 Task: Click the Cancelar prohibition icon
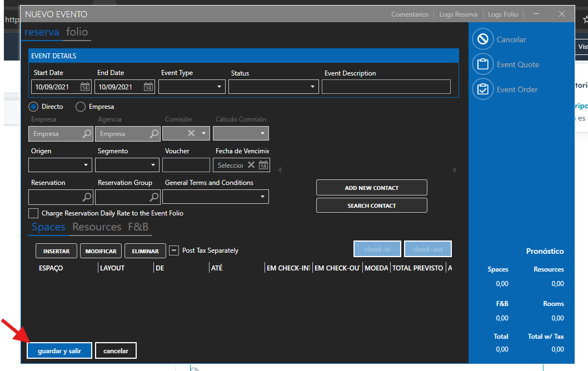[482, 39]
